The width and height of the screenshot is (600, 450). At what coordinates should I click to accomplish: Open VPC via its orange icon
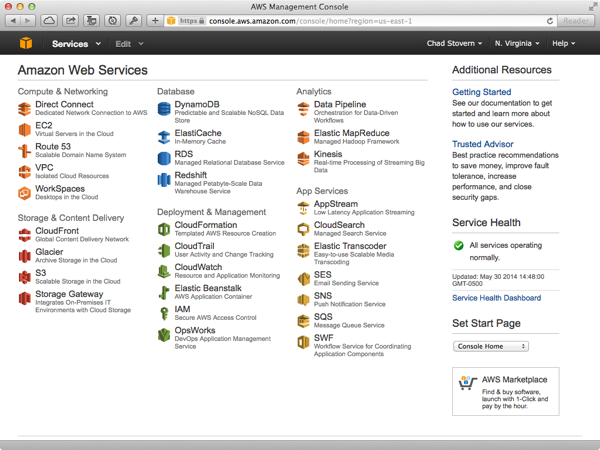pos(24,172)
